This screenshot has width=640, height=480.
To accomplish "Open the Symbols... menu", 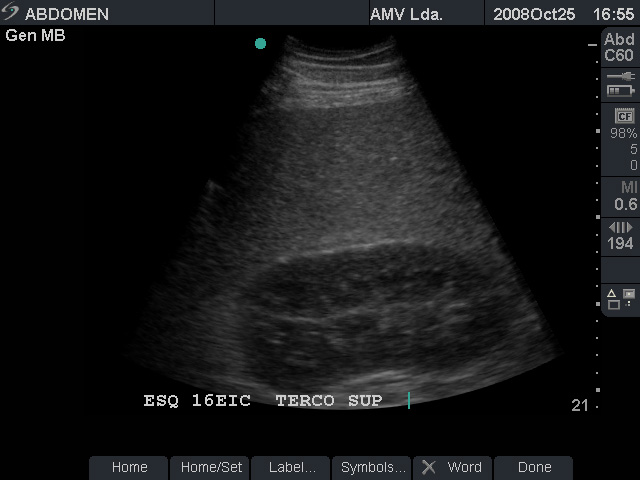I will (x=372, y=467).
